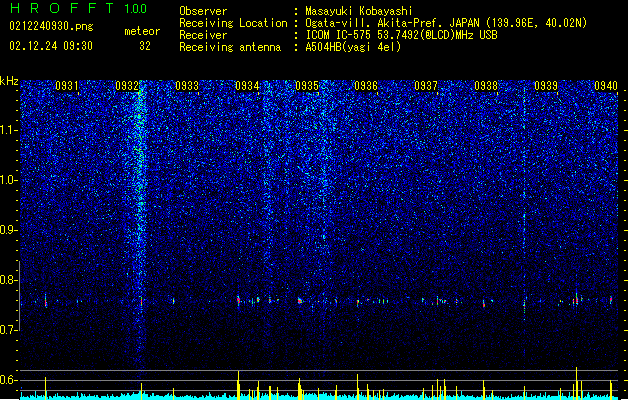The height and width of the screenshot is (400, 629).
Task: Click the antenna value A504HB(yagi 4el)
Action: [x=353, y=47]
